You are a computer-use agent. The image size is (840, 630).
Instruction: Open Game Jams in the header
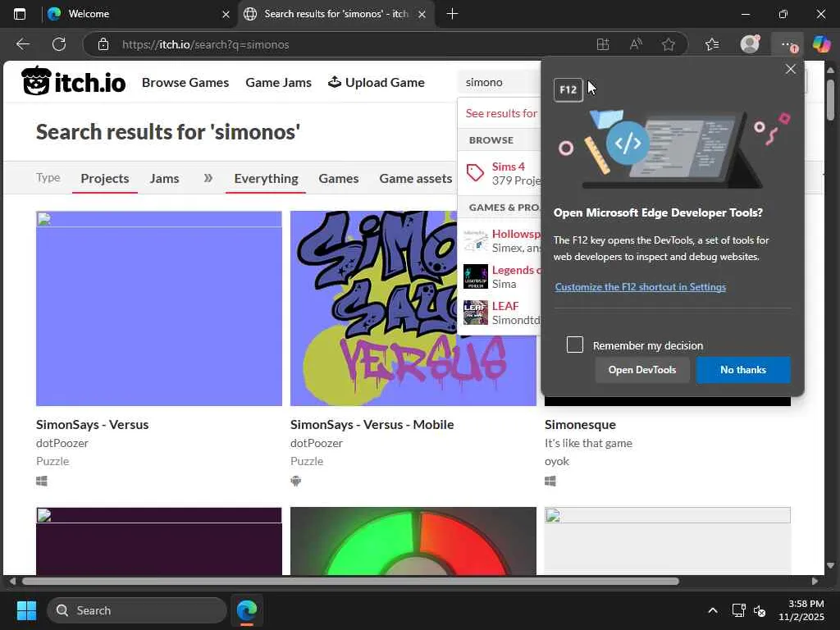pos(278,83)
